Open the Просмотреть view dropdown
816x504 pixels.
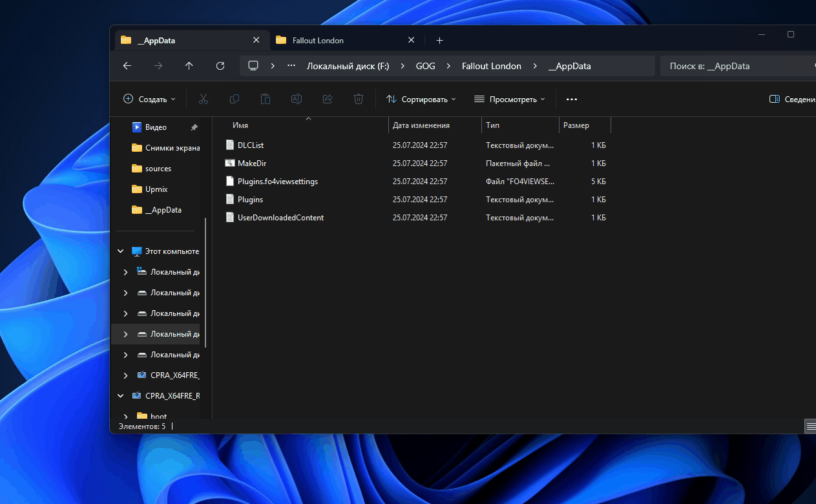510,100
